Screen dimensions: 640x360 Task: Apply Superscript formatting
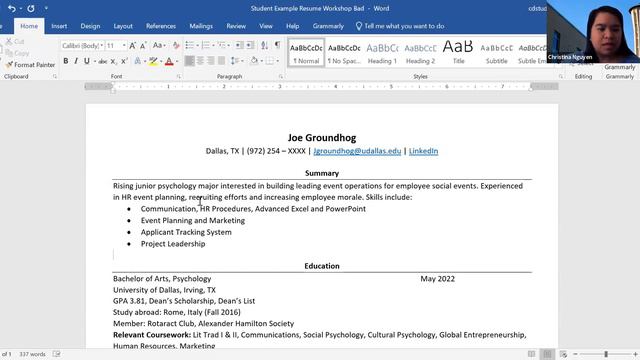click(x=124, y=61)
